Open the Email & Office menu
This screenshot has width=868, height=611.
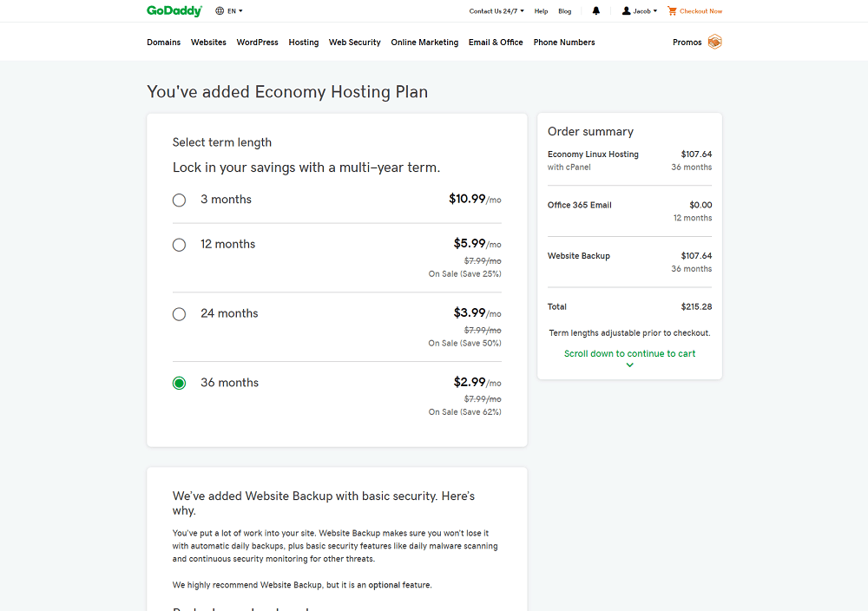(x=496, y=42)
